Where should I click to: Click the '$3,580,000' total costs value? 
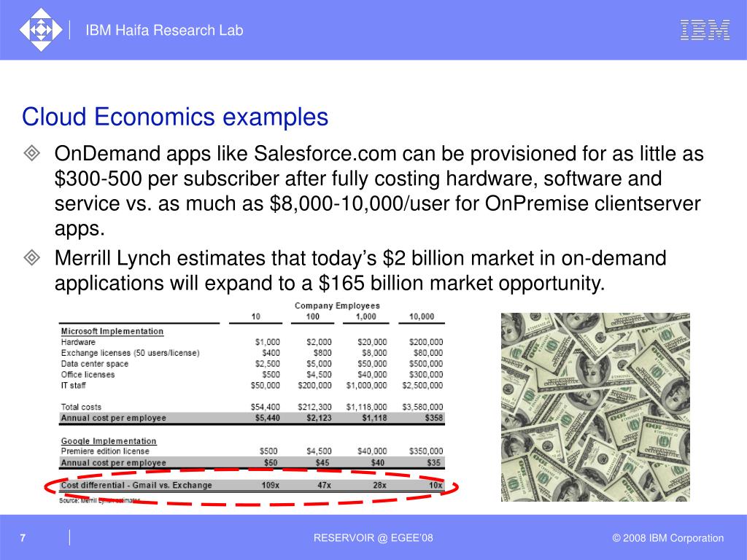(422, 407)
